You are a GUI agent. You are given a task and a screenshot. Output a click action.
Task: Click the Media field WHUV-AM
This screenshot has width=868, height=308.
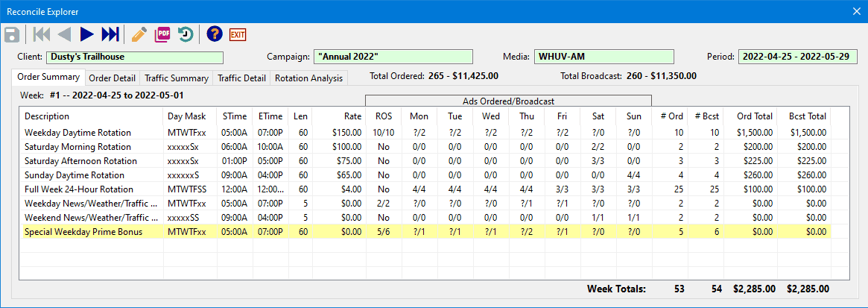pyautogui.click(x=604, y=57)
